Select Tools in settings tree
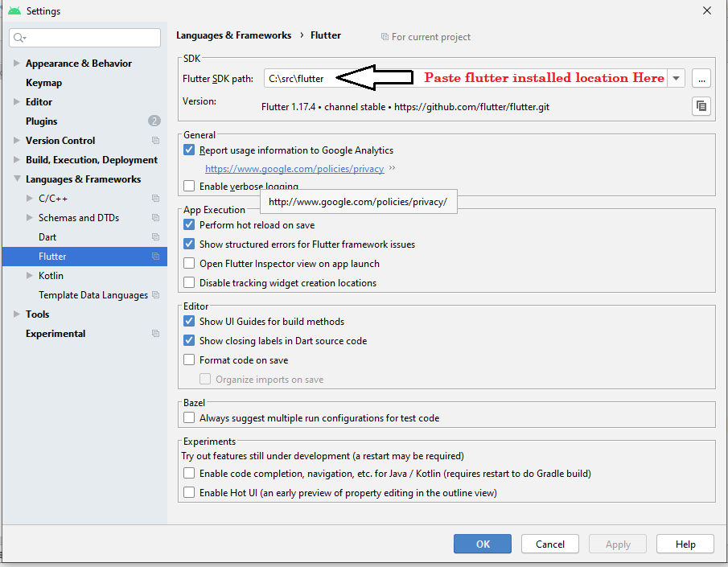 coord(37,314)
